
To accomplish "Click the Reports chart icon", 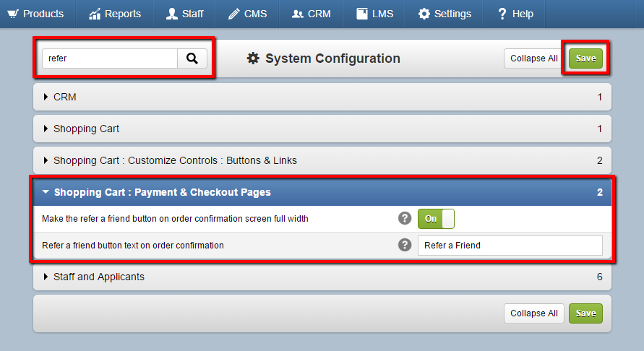I will pos(95,14).
